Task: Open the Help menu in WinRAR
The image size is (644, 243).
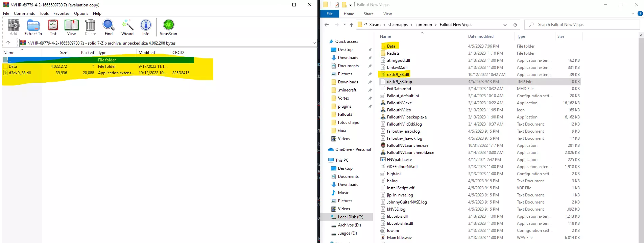Action: tap(97, 13)
